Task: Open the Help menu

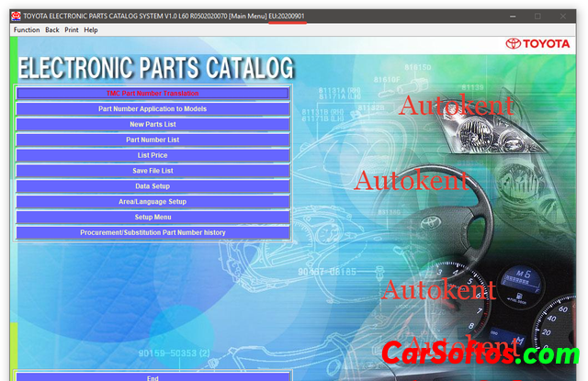Action: [91, 30]
